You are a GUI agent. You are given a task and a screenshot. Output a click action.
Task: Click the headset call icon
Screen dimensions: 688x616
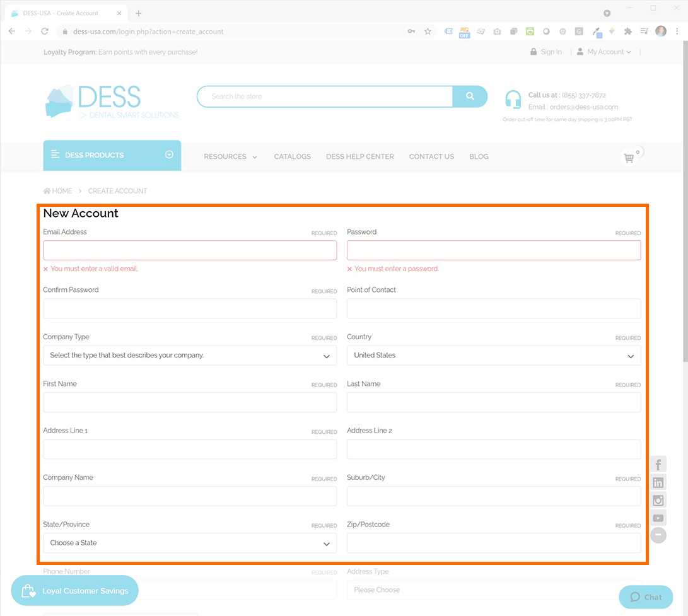click(513, 100)
